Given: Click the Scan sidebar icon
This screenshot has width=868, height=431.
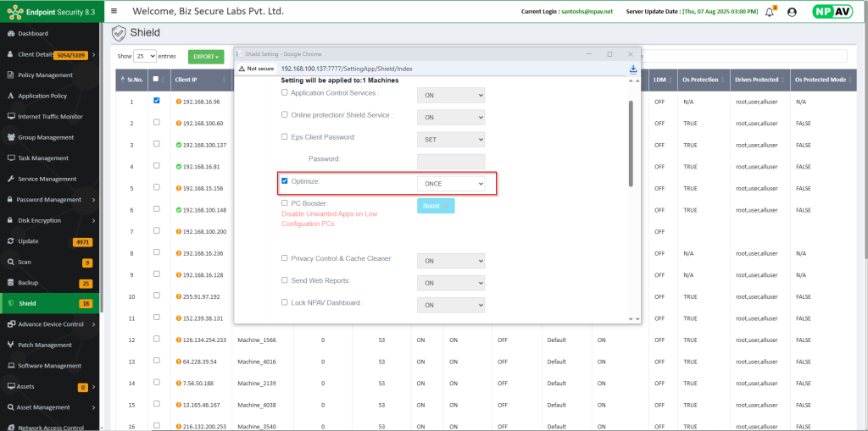Looking at the screenshot, I should coord(10,262).
